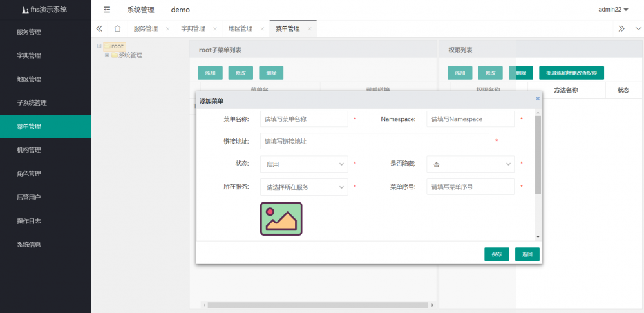Click 添加 in the 权限列表 panel

pos(460,73)
